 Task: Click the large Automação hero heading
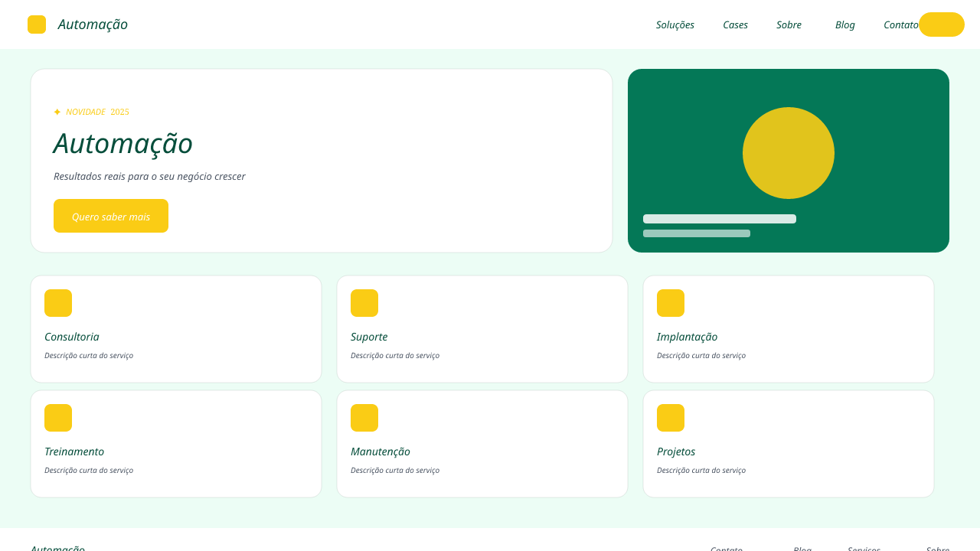123,144
